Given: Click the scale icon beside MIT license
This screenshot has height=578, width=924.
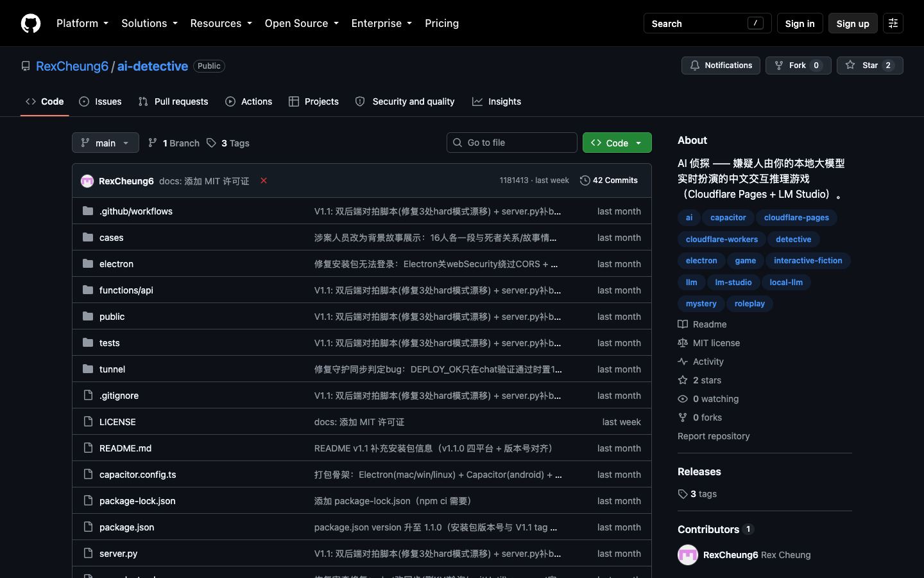Looking at the screenshot, I should 683,343.
